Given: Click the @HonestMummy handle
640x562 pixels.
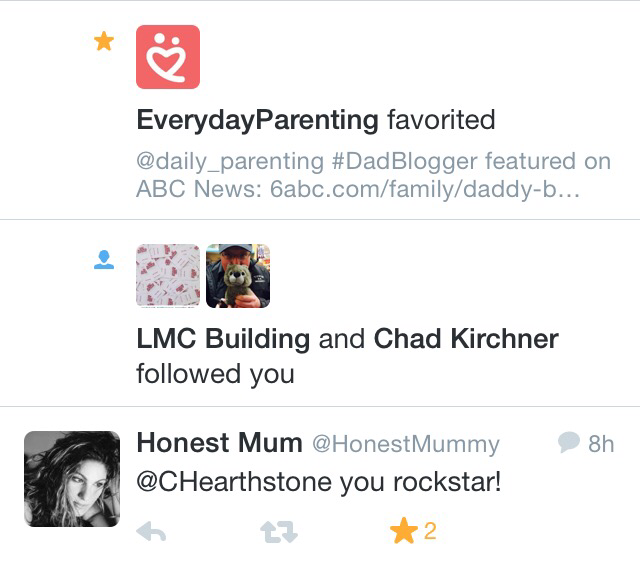Looking at the screenshot, I should 406,443.
